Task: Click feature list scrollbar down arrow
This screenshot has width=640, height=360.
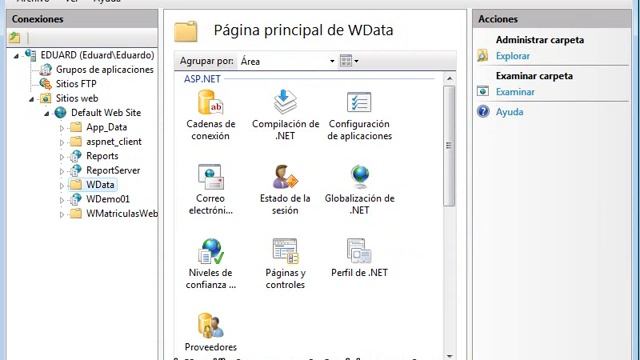Action: pos(449,356)
